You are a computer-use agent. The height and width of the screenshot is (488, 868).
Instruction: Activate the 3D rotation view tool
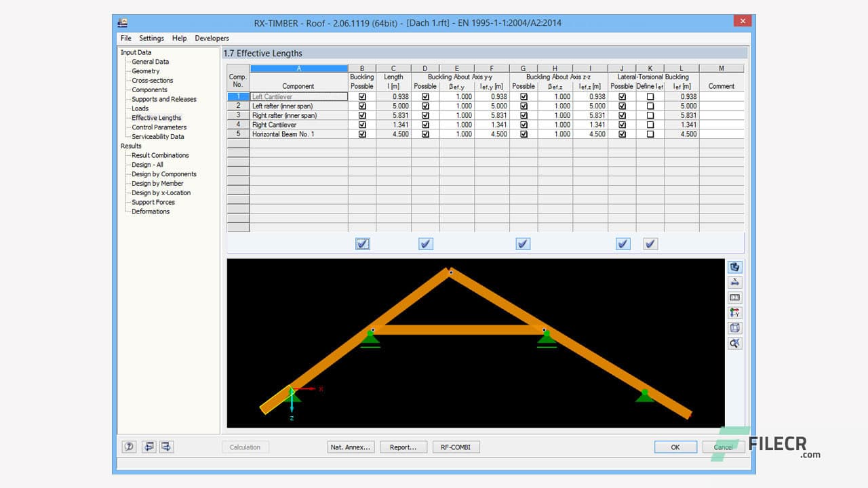[x=734, y=267]
